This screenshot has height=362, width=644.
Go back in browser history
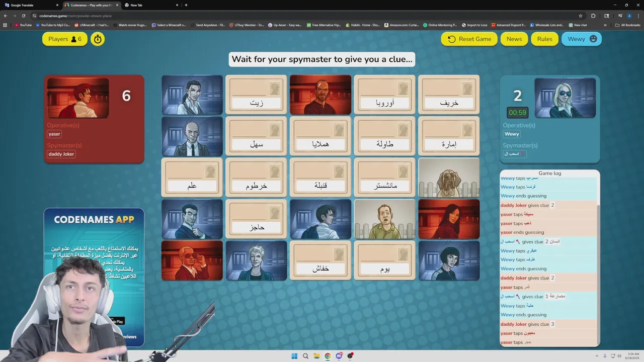6,16
